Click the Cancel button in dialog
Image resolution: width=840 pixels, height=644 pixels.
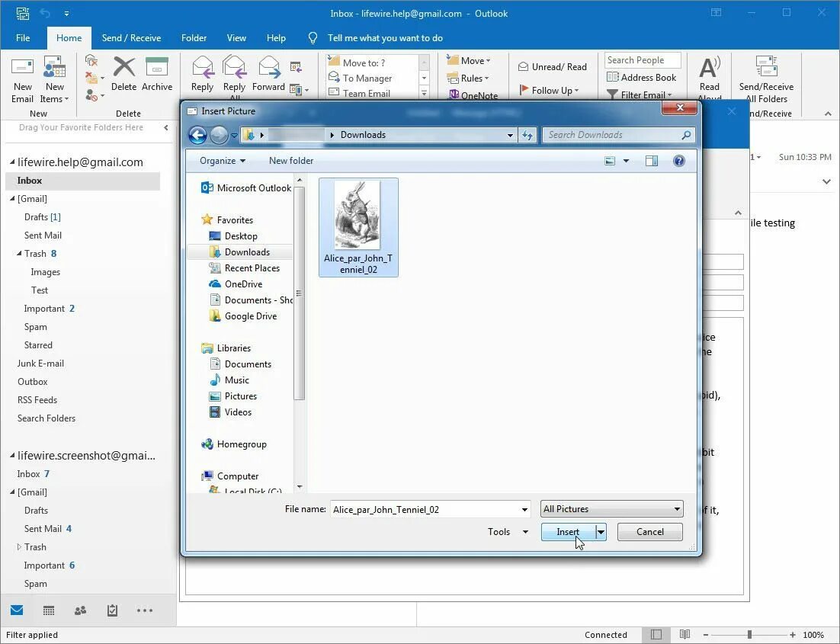coord(650,532)
